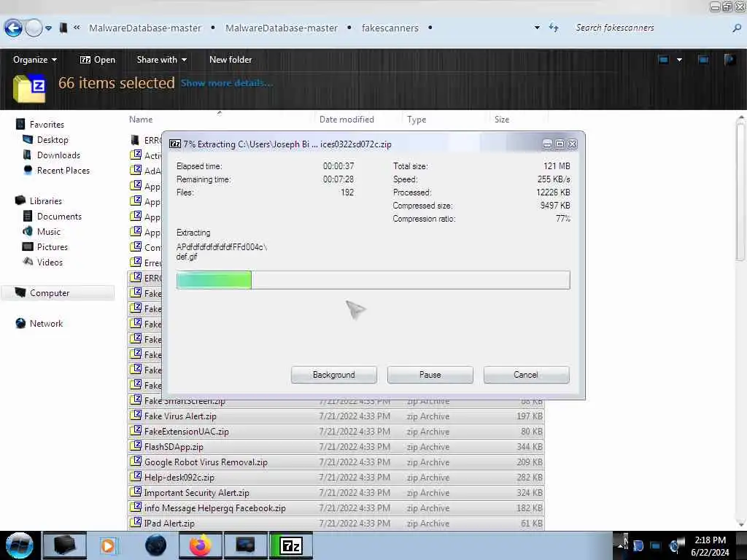Image resolution: width=747 pixels, height=560 pixels.
Task: Open Downloads in Favorites
Action: [58, 155]
